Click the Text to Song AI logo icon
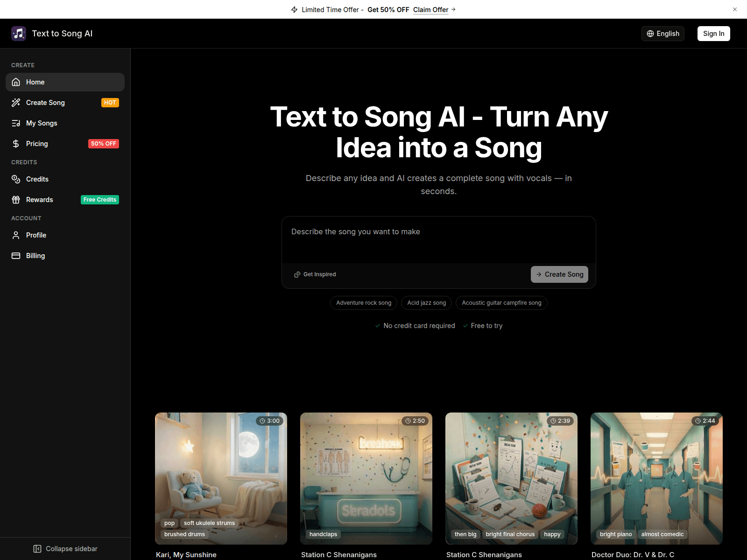 pyautogui.click(x=19, y=34)
